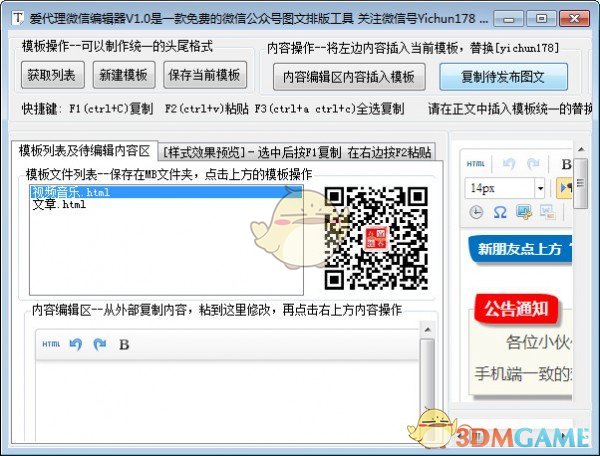
Task: Toggle bold in the content edit area
Action: click(124, 345)
